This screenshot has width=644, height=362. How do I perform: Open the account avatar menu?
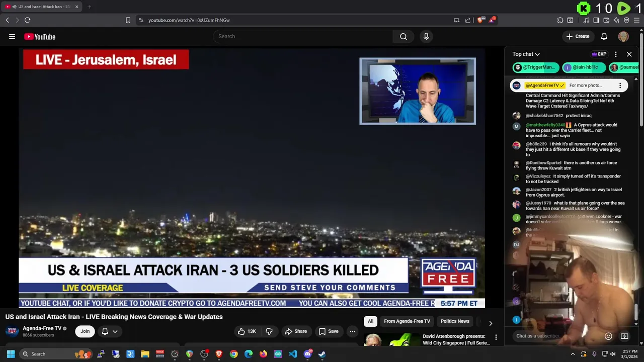tap(623, 36)
